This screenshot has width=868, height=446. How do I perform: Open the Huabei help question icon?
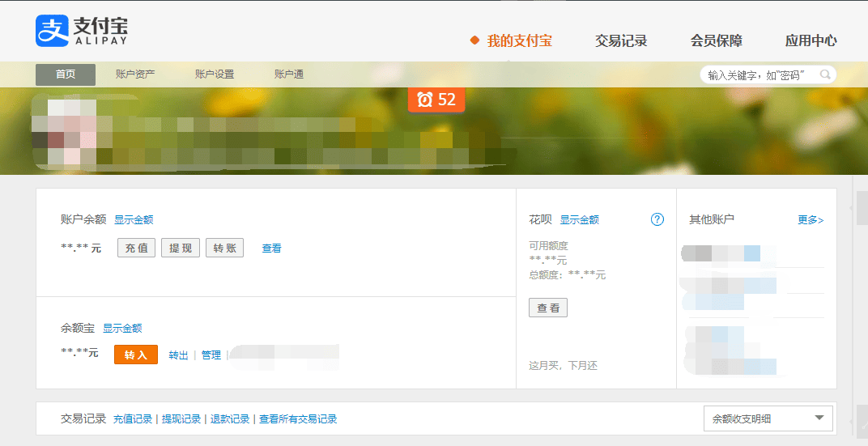657,219
